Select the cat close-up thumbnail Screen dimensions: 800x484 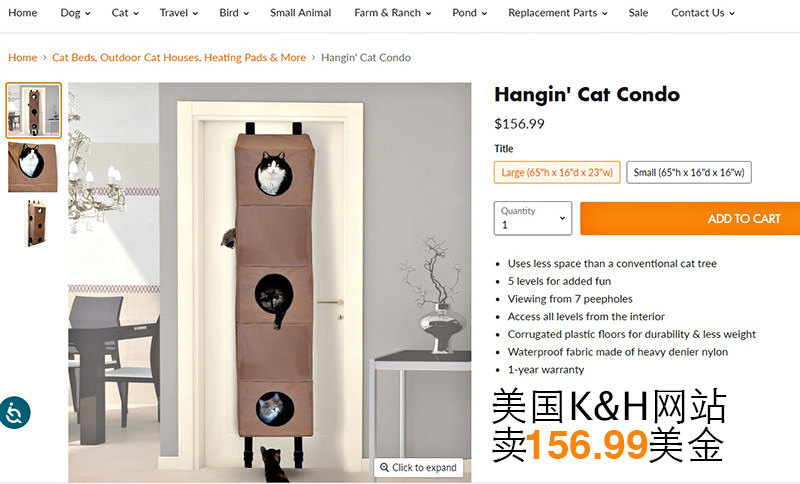point(33,167)
